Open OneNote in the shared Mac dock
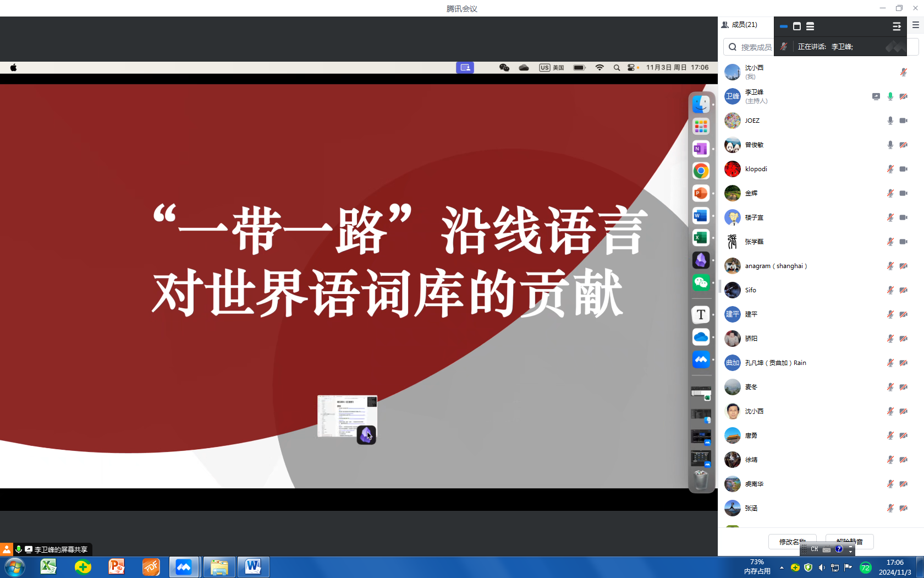This screenshot has height=578, width=924. coord(701,149)
